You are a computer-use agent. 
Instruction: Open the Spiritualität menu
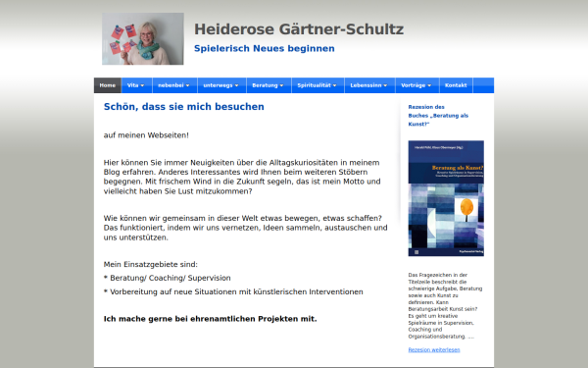pos(318,85)
